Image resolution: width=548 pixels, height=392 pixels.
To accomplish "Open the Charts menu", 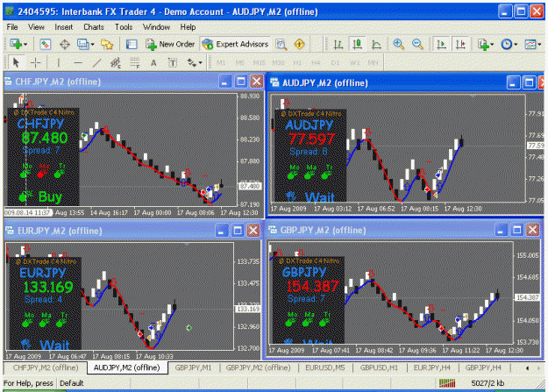I will point(94,27).
